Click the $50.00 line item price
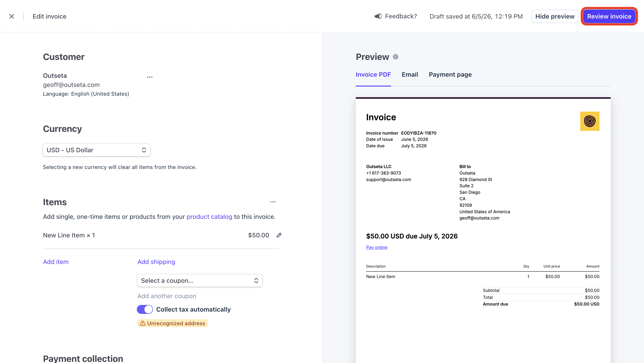The height and width of the screenshot is (363, 644). (x=258, y=235)
